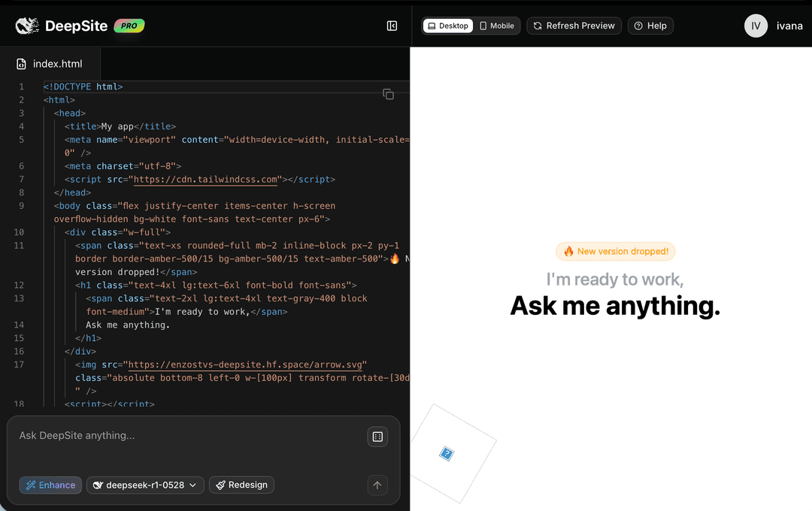The height and width of the screenshot is (511, 812).
Task: Open the tailwindcss.com link in the code
Action: point(205,179)
